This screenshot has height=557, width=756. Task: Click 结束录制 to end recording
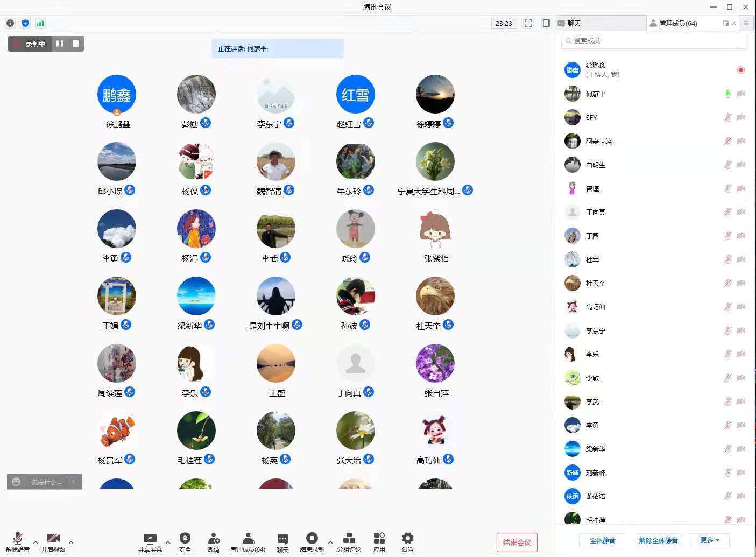tap(312, 542)
